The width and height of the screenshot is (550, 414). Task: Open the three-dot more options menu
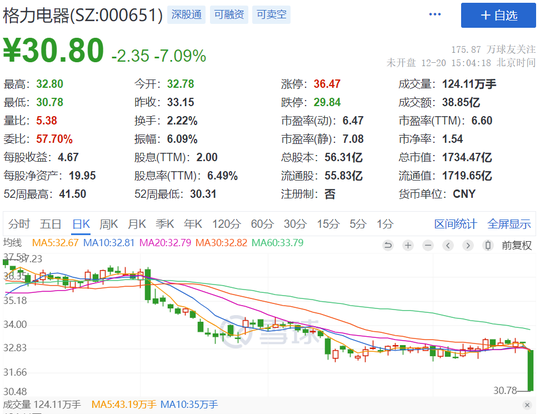click(435, 14)
